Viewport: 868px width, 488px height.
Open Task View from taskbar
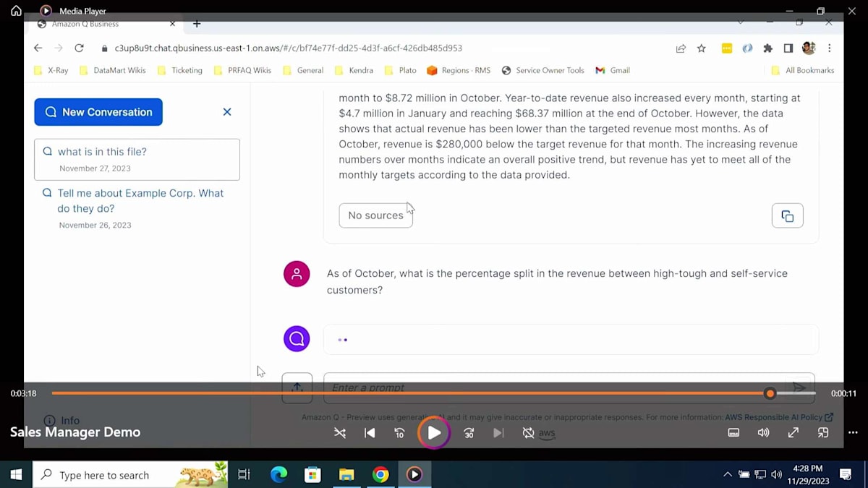coord(244,475)
